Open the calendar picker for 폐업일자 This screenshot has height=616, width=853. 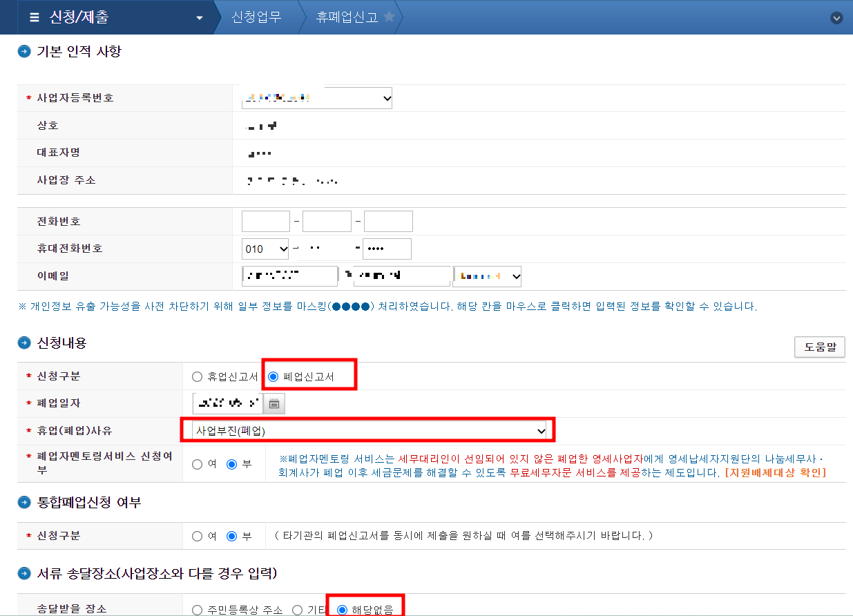tap(274, 403)
